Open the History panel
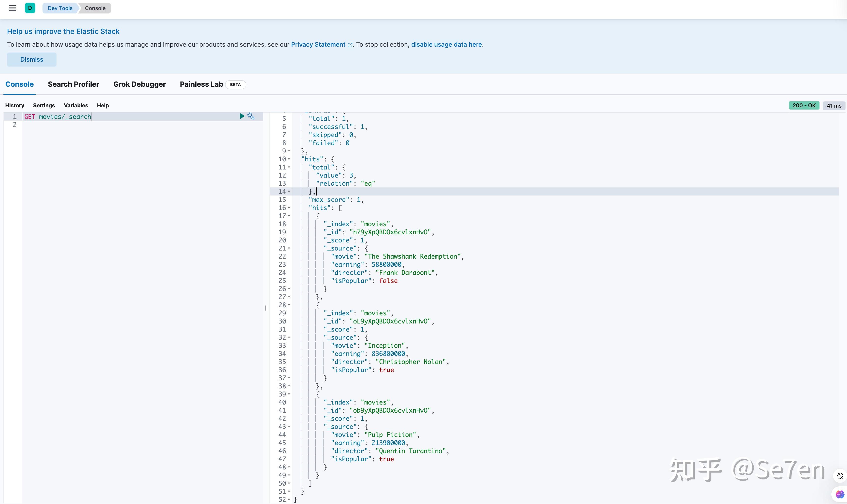This screenshot has width=847, height=504. [14, 105]
